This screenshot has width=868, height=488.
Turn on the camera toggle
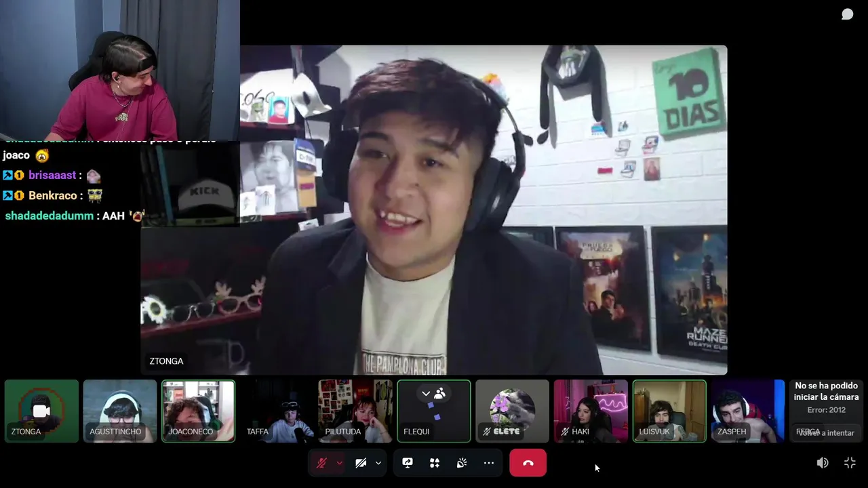(361, 463)
